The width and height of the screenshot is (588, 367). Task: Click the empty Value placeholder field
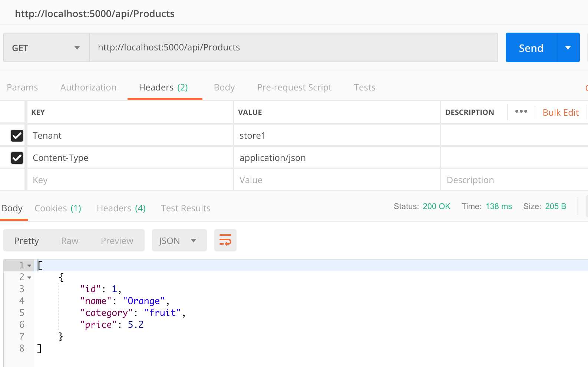coord(337,180)
